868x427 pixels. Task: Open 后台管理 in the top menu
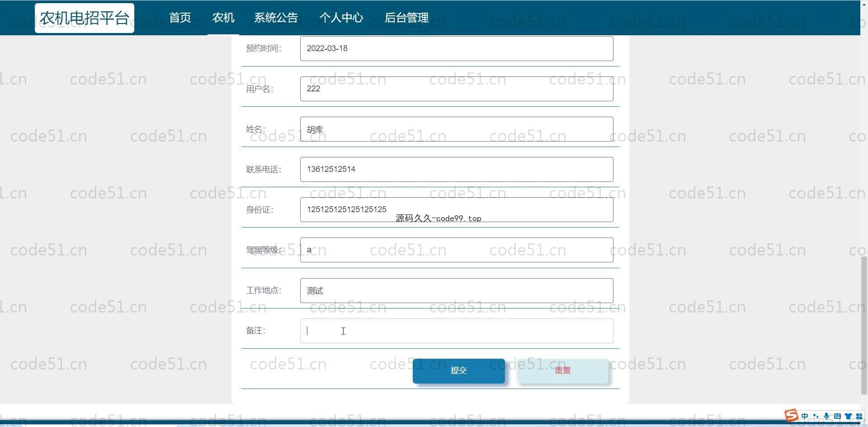point(406,18)
